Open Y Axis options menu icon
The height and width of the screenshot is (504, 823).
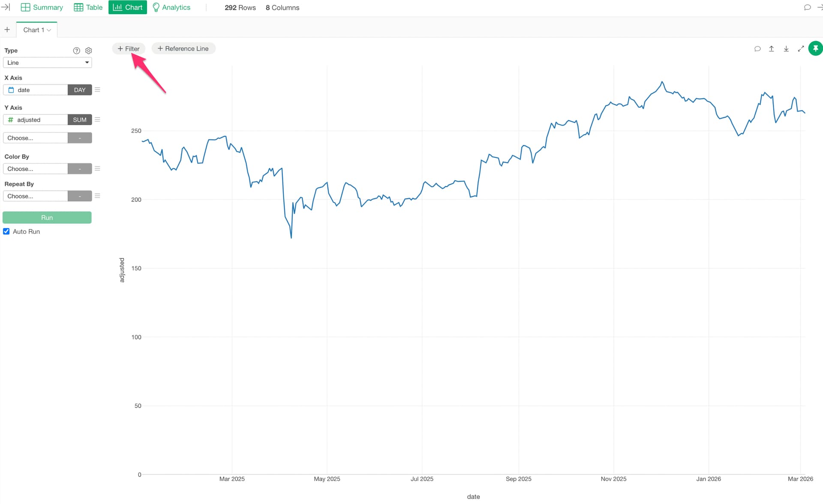(x=97, y=120)
